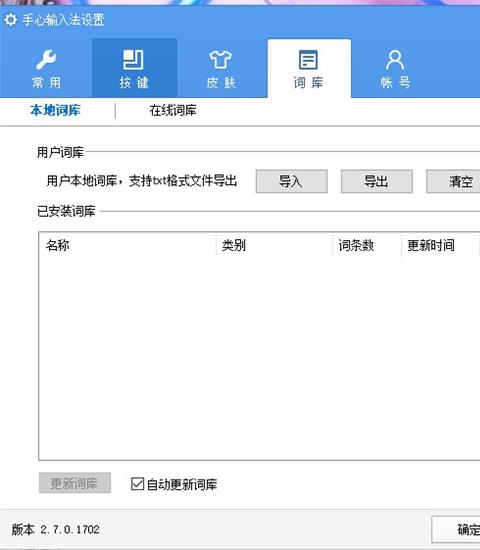The height and width of the screenshot is (550, 480).
Task: Switch to the 按键 tab
Action: click(x=134, y=68)
